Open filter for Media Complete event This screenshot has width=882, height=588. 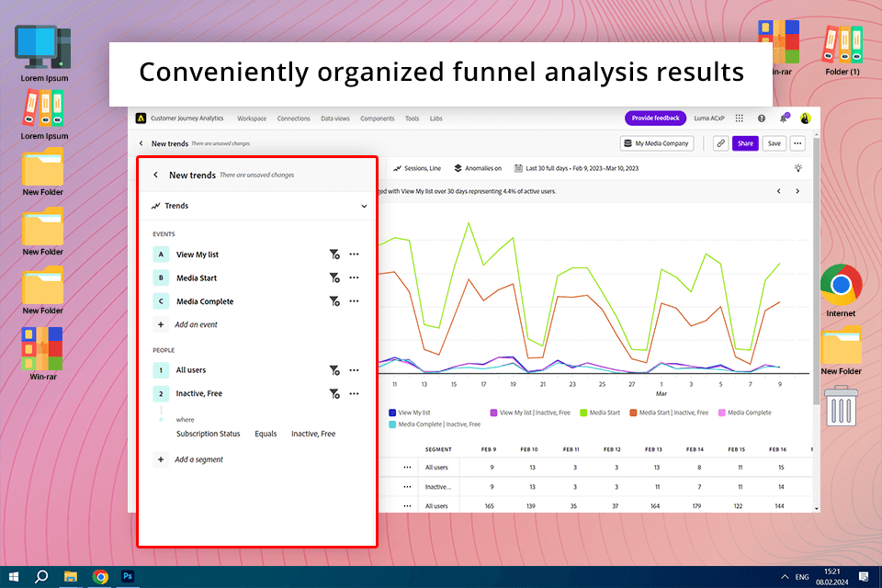[x=334, y=301]
